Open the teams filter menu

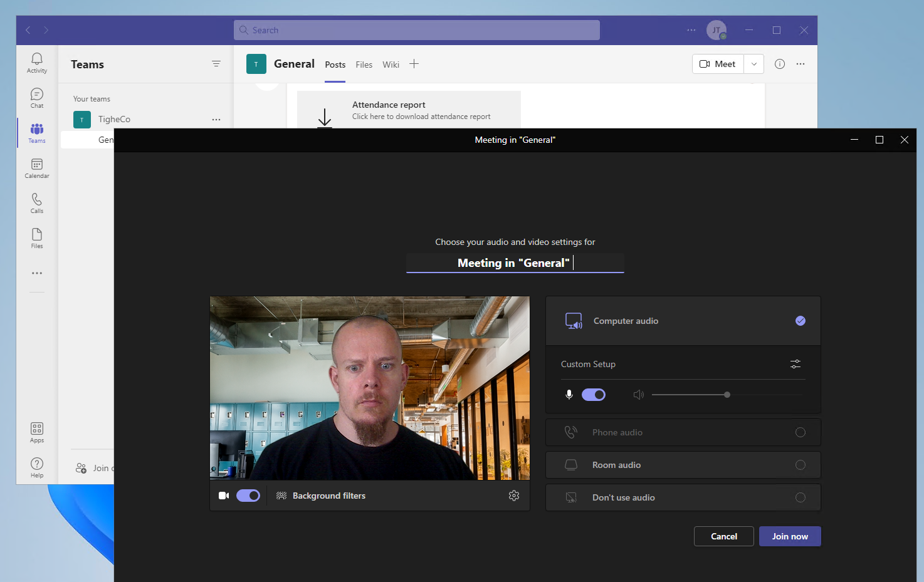[216, 64]
